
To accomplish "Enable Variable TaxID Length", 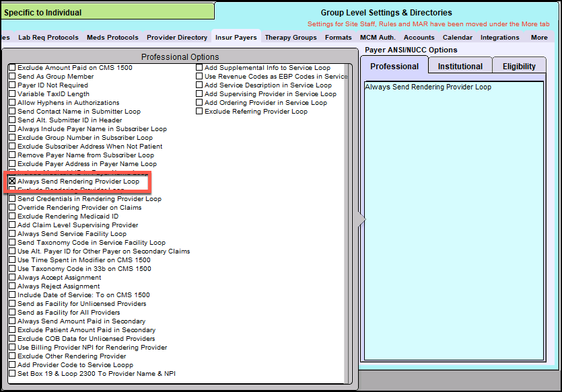I will pyautogui.click(x=12, y=93).
